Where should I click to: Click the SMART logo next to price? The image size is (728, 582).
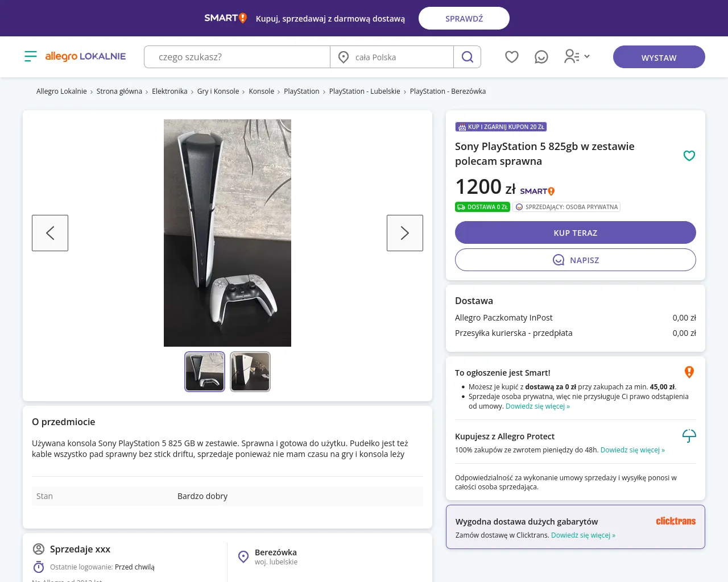[x=537, y=192]
